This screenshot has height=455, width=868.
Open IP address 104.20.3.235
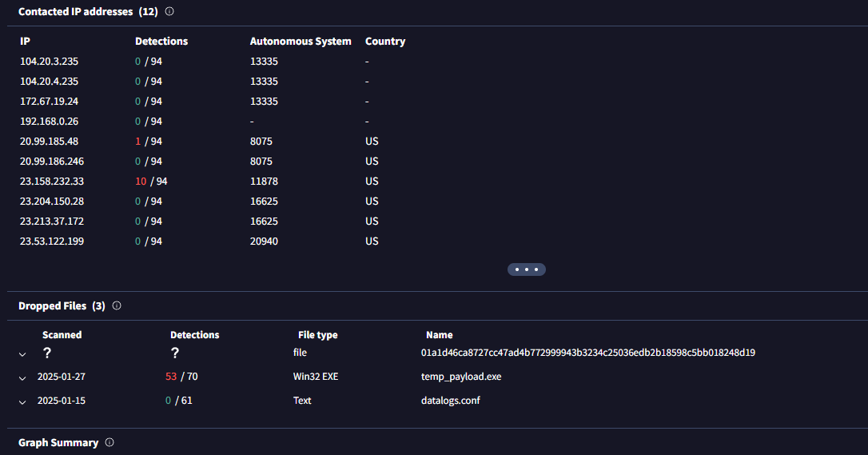(50, 62)
